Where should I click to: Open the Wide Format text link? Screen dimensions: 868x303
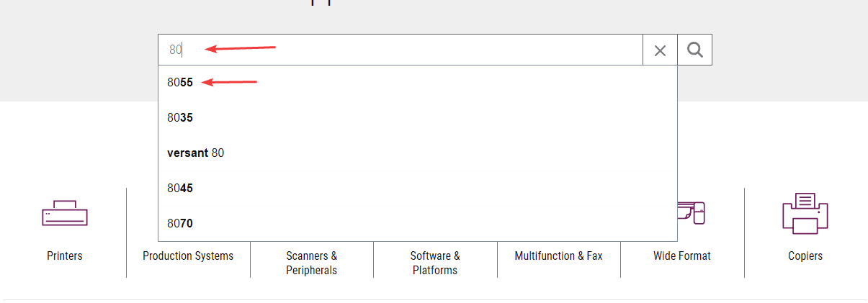coord(681,255)
